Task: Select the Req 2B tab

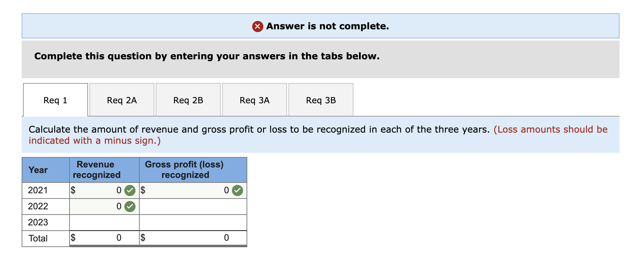Action: click(188, 100)
